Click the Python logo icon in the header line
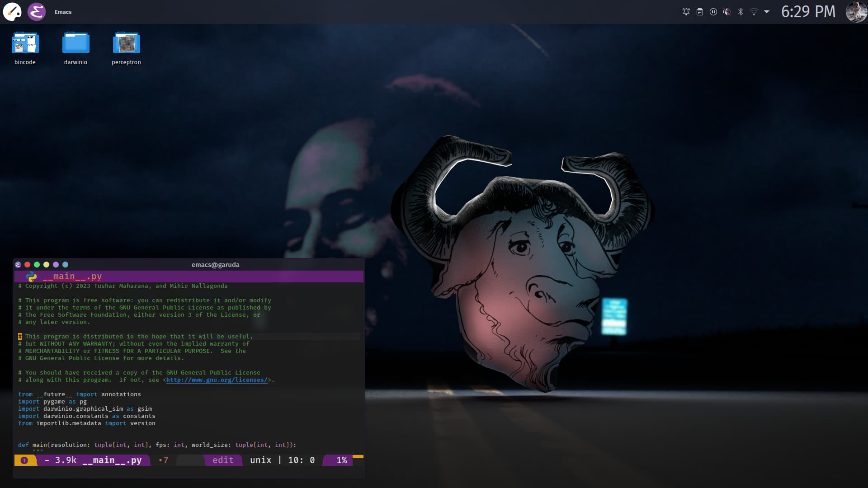The height and width of the screenshot is (488, 868). click(x=31, y=277)
